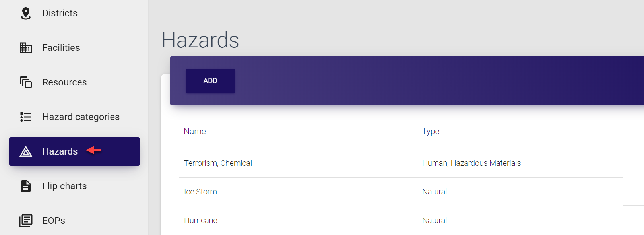The height and width of the screenshot is (235, 644).
Task: Sort by the Name column header
Action: 195,131
